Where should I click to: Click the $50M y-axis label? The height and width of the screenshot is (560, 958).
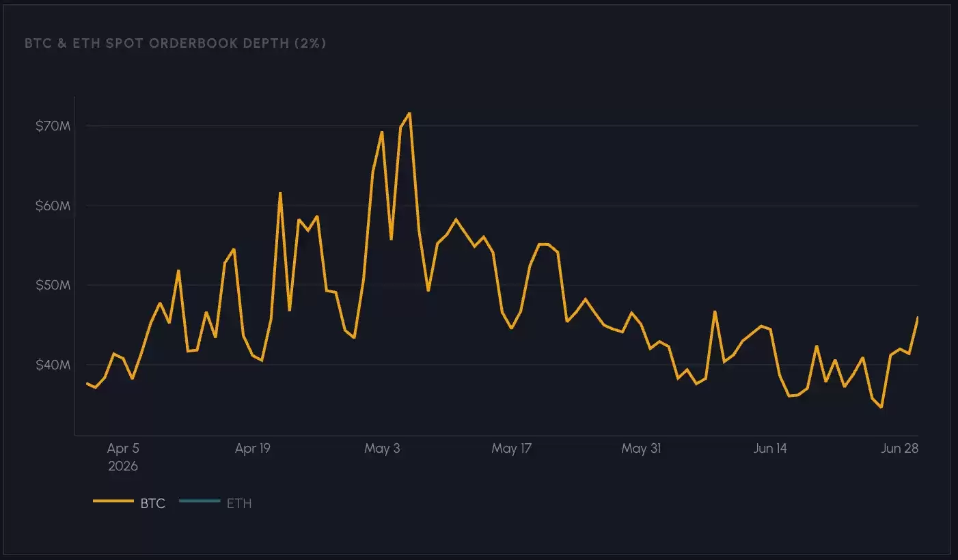[53, 285]
